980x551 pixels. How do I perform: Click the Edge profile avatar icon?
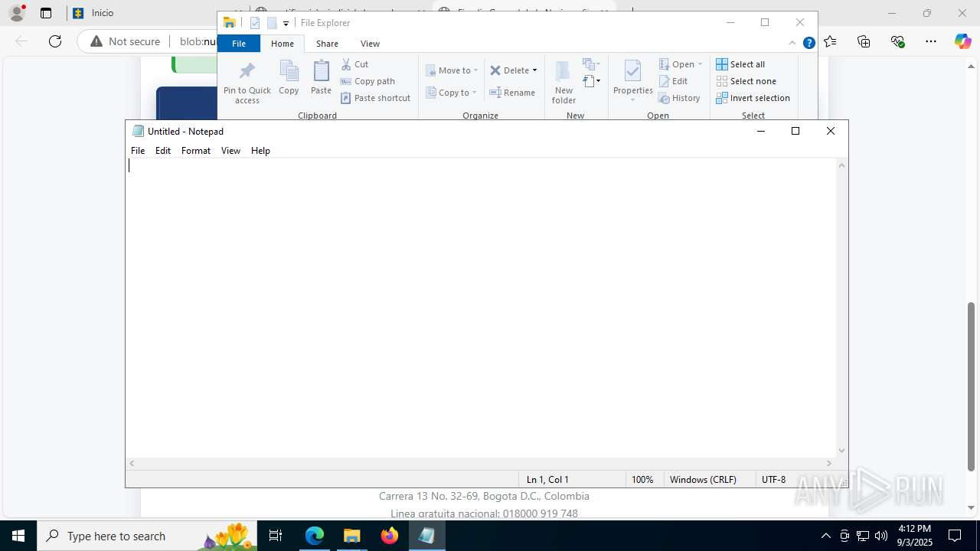click(x=17, y=13)
